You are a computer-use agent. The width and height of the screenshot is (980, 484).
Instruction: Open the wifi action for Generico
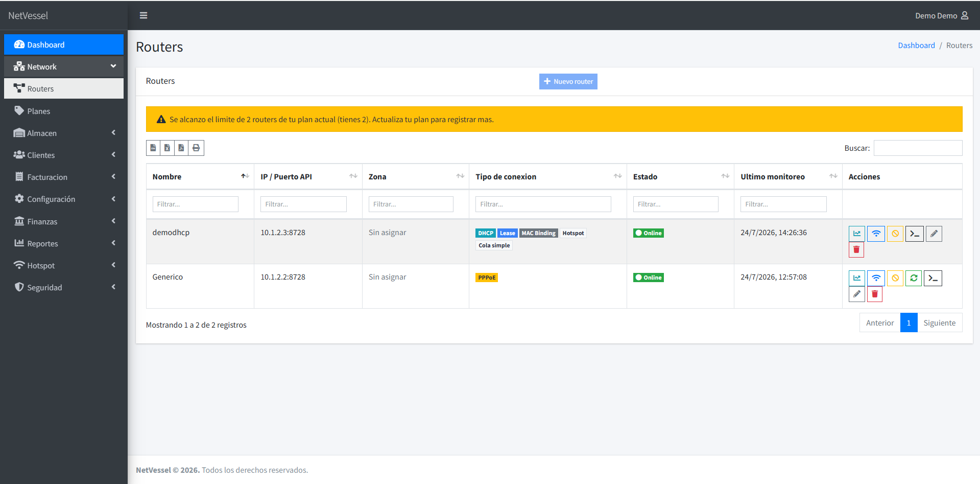point(876,278)
